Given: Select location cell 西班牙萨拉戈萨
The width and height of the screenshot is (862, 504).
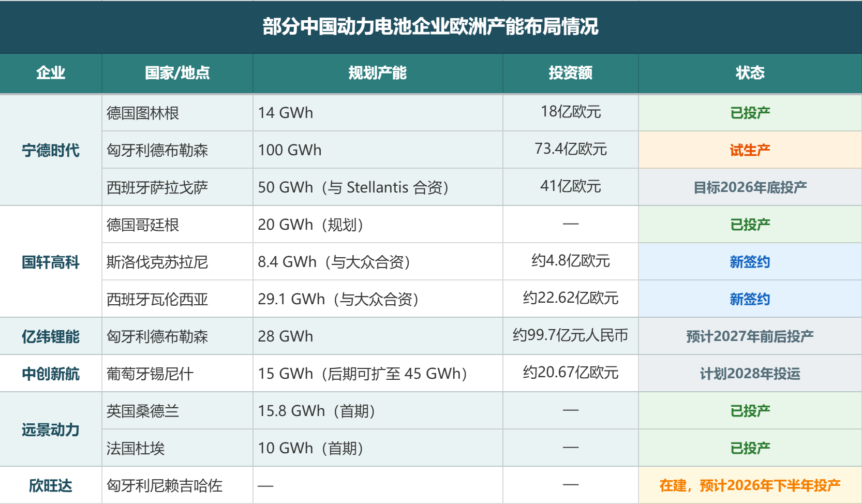Looking at the screenshot, I should click(177, 187).
